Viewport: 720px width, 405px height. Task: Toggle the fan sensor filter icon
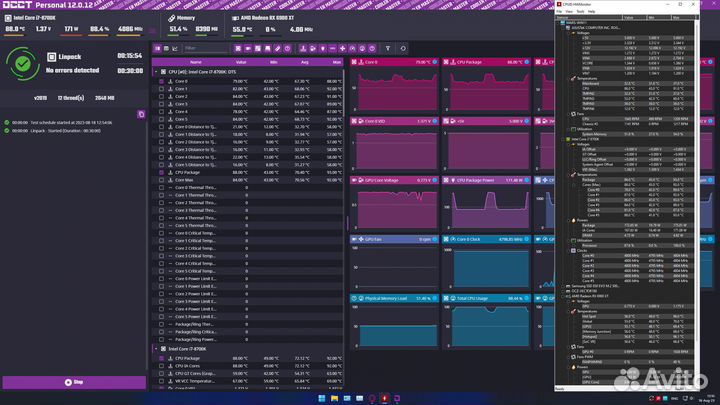pos(343,48)
